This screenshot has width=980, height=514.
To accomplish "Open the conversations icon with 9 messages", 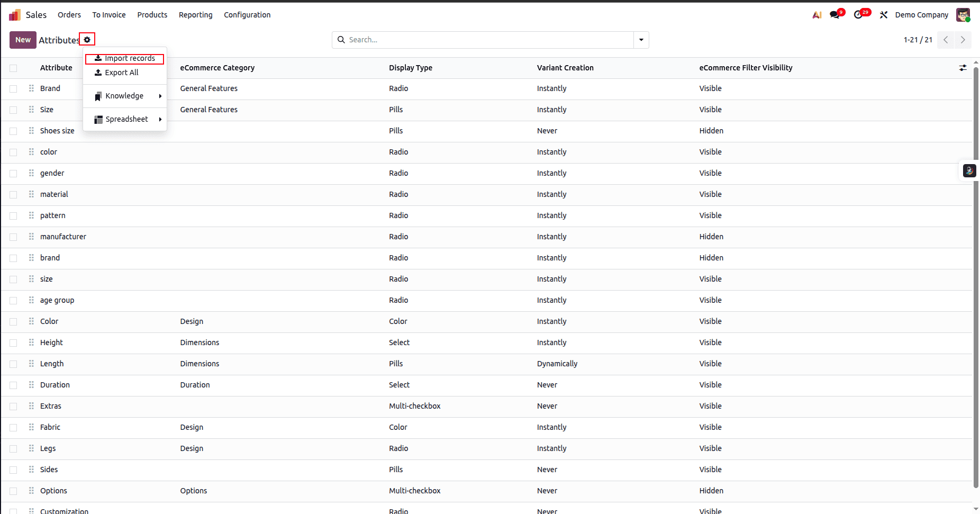I will [x=834, y=14].
